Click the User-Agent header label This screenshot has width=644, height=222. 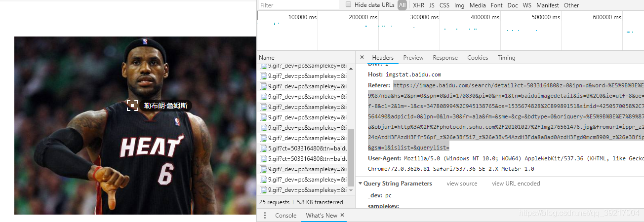[x=385, y=158]
